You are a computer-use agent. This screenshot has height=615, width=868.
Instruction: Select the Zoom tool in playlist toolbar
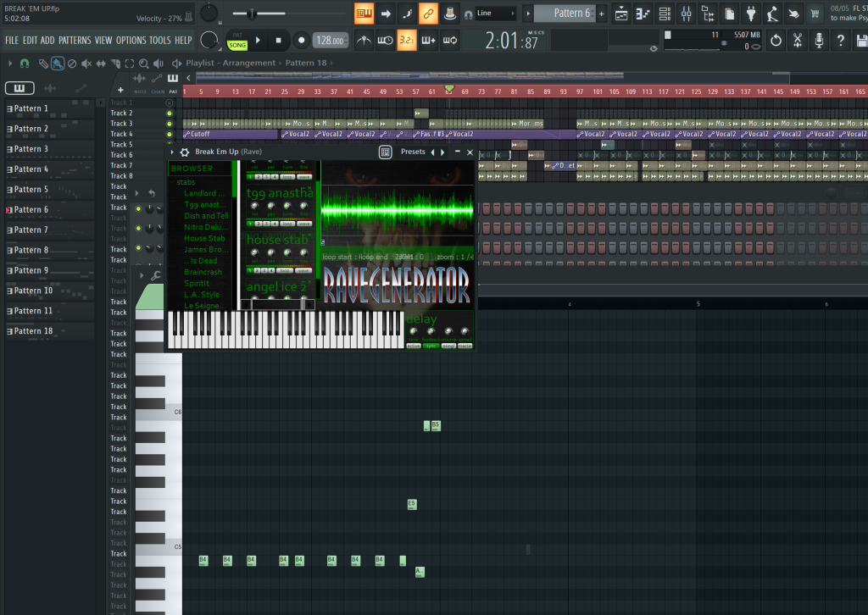point(143,64)
